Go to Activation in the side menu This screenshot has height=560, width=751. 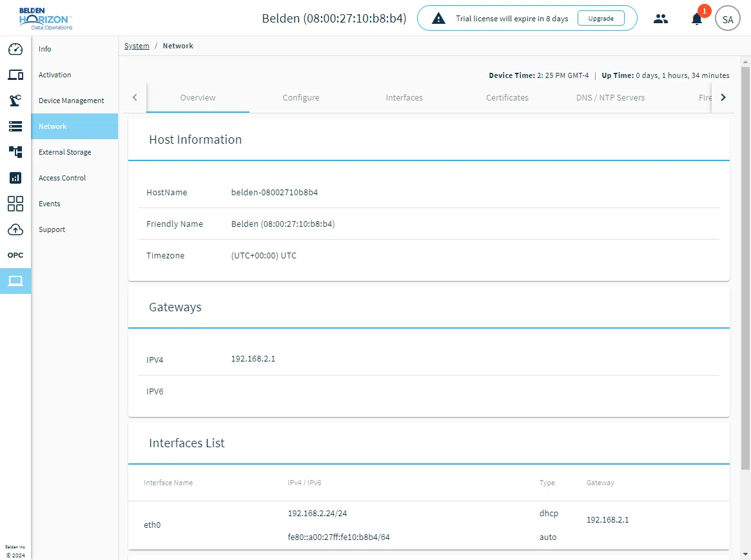pyautogui.click(x=75, y=75)
